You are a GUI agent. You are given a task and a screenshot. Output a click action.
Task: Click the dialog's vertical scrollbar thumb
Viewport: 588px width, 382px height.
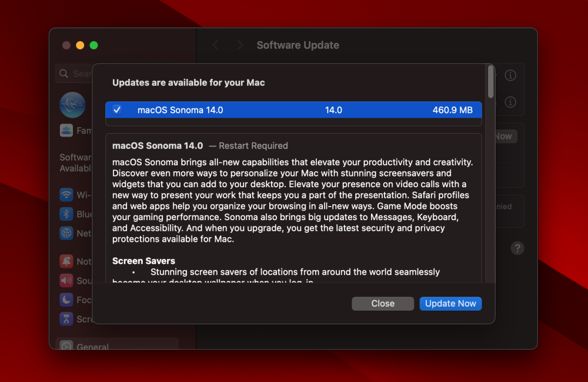click(x=490, y=82)
